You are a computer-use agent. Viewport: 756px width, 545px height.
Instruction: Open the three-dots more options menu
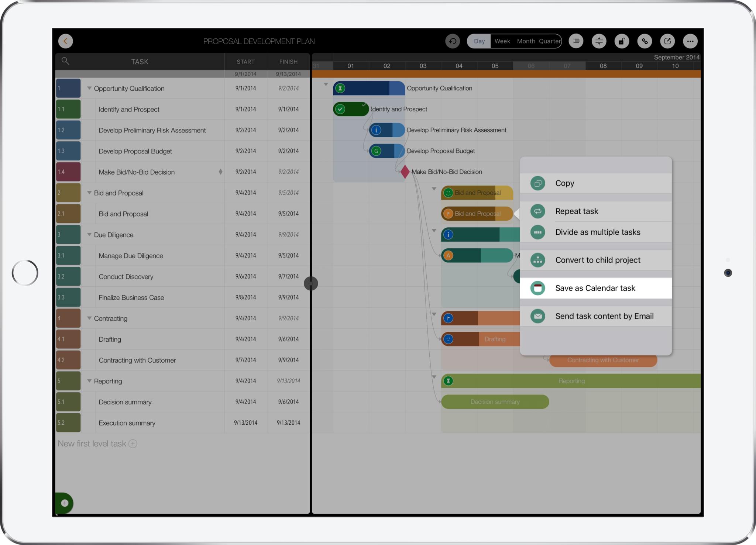[690, 41]
